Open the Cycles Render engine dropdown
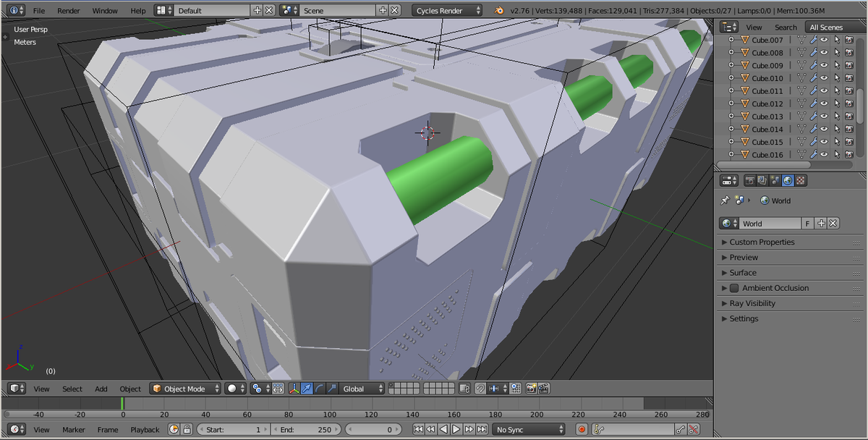This screenshot has width=868, height=440. point(447,11)
